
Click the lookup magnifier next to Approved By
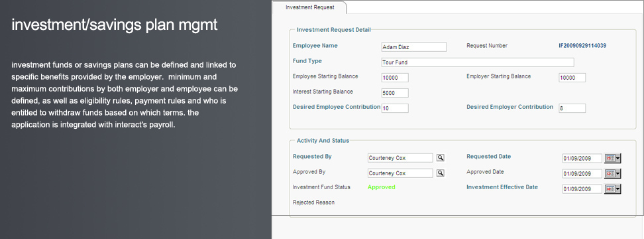tap(441, 173)
